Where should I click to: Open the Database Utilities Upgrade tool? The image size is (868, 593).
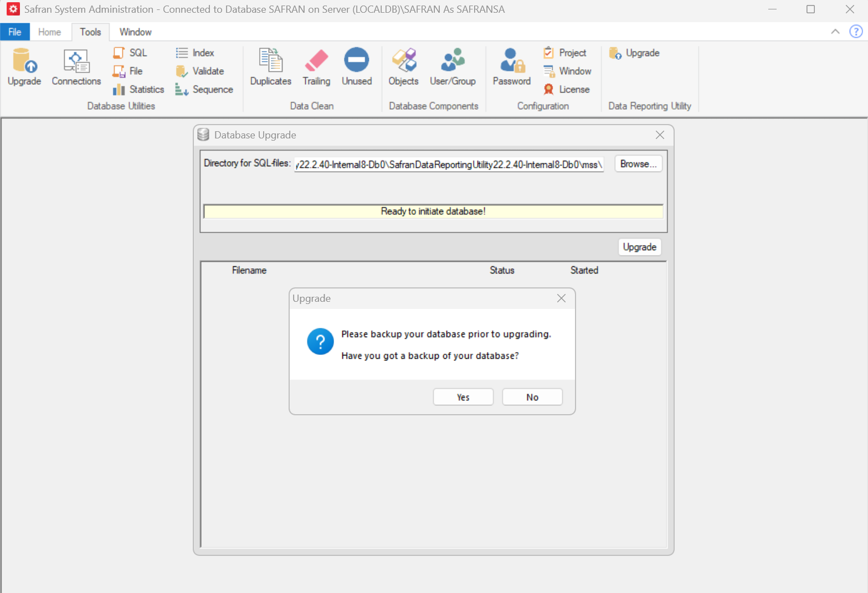coord(24,66)
